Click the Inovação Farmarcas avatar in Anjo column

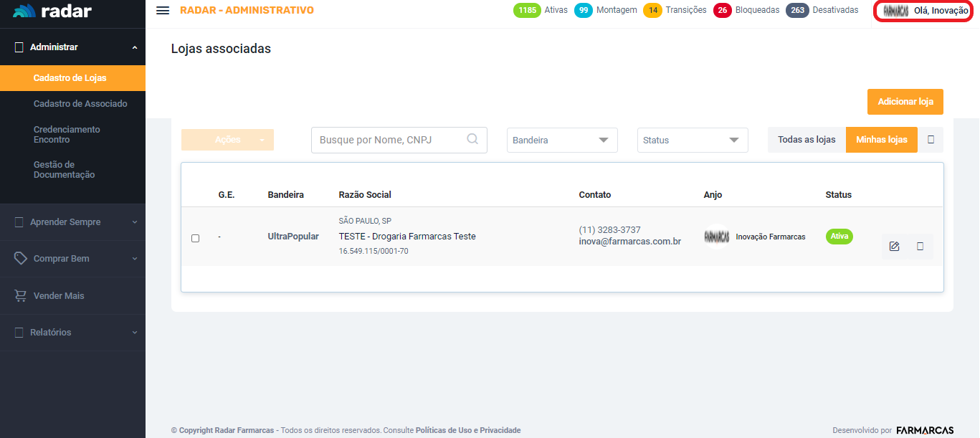(x=716, y=237)
